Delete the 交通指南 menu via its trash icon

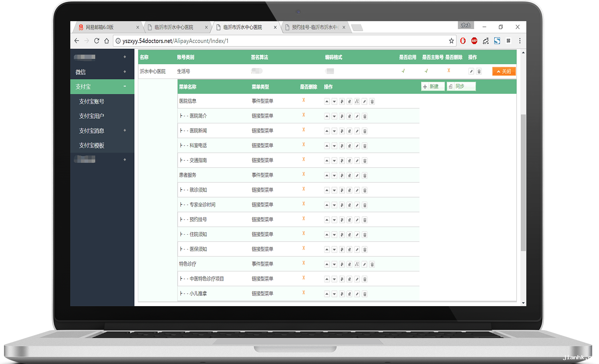[365, 160]
